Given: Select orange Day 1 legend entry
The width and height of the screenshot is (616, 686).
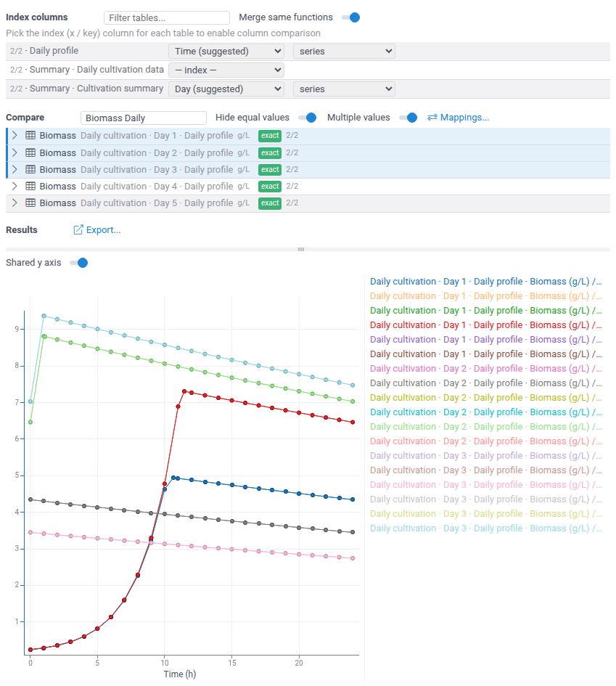Looking at the screenshot, I should pos(485,295).
